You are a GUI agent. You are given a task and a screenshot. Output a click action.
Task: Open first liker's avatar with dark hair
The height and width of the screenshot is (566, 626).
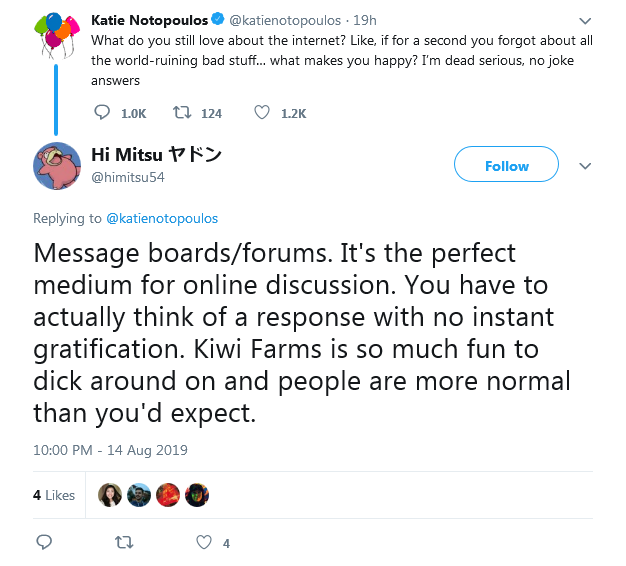(110, 495)
